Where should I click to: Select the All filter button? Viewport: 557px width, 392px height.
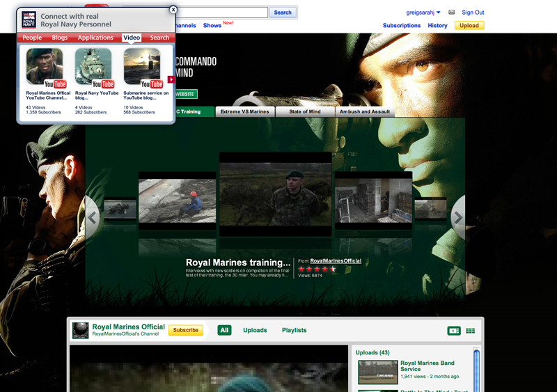point(224,330)
